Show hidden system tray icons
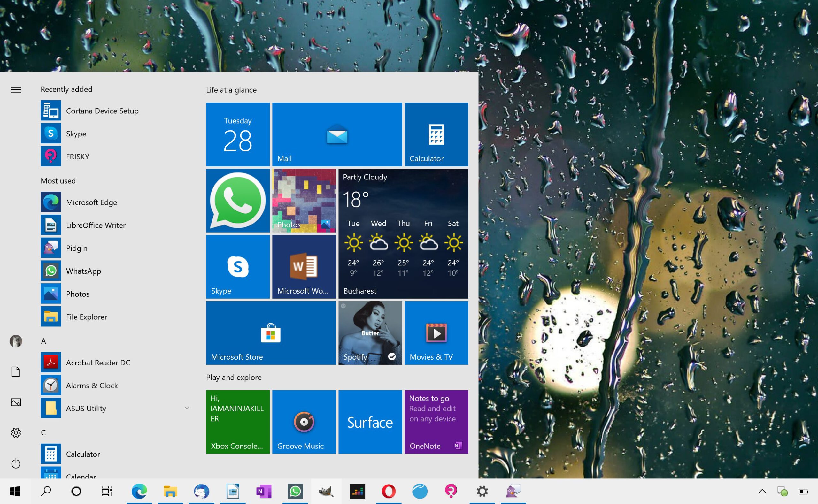 point(762,491)
